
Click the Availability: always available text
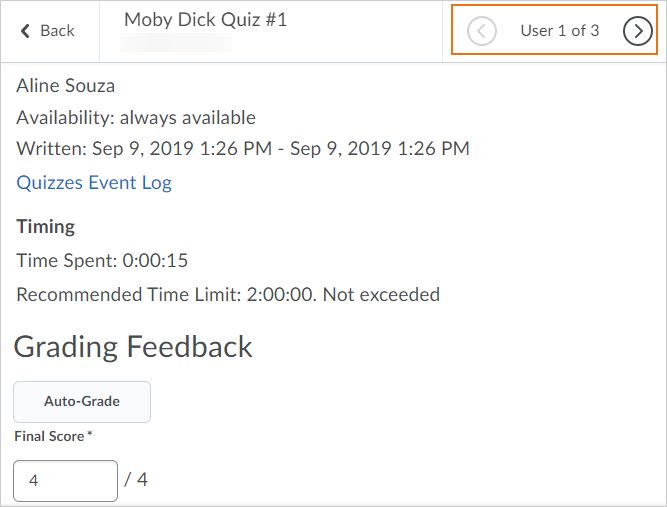(x=136, y=118)
